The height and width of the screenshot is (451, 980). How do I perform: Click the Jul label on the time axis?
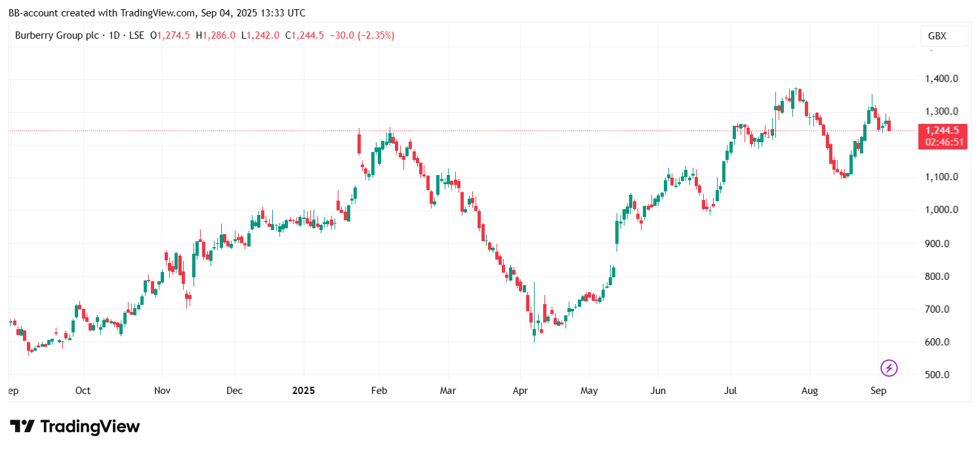(x=730, y=391)
